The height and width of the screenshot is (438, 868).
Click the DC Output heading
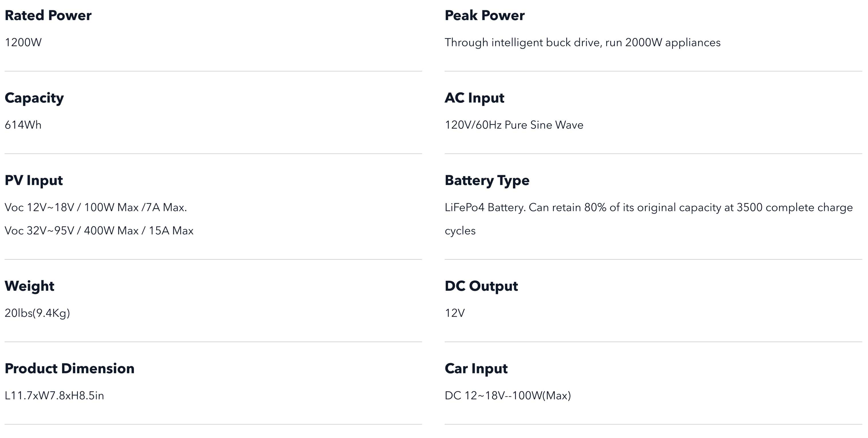pyautogui.click(x=481, y=286)
